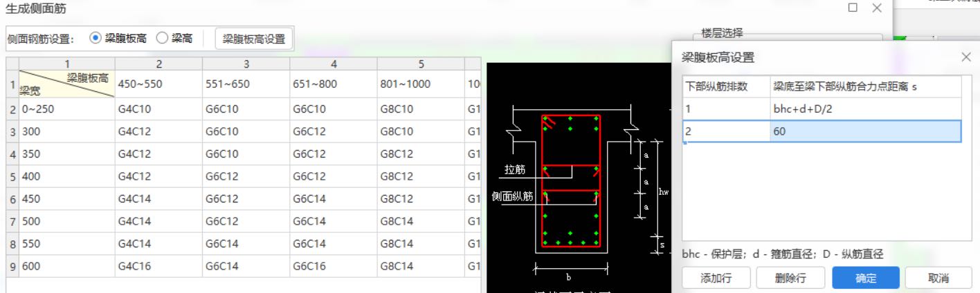Open the 梁腹板高设置 button in toolbar

[x=254, y=39]
